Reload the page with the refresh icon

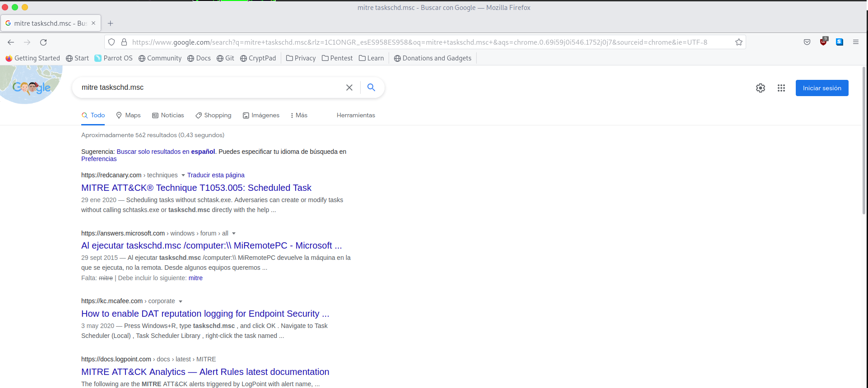click(x=43, y=42)
